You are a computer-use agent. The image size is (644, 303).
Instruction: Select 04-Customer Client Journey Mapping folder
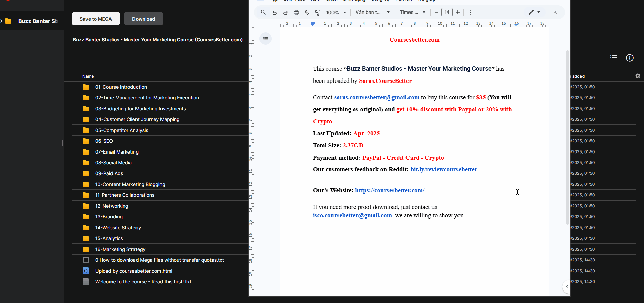coord(160,119)
